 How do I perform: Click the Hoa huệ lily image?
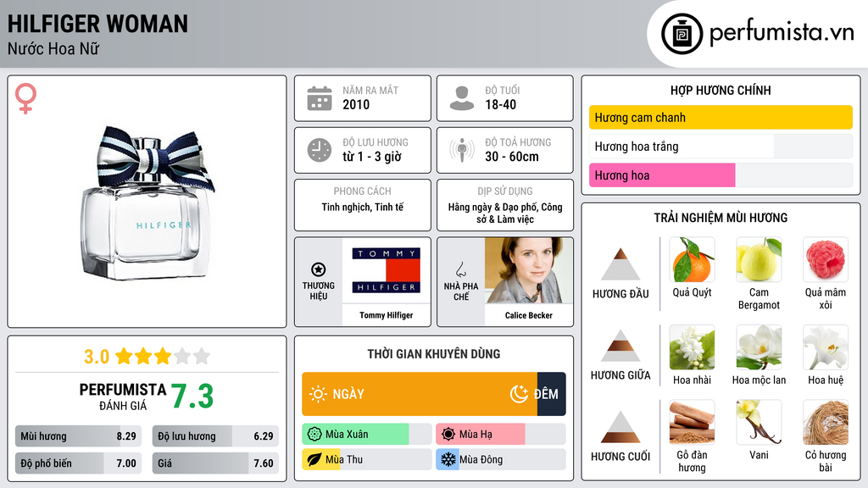[x=826, y=347]
